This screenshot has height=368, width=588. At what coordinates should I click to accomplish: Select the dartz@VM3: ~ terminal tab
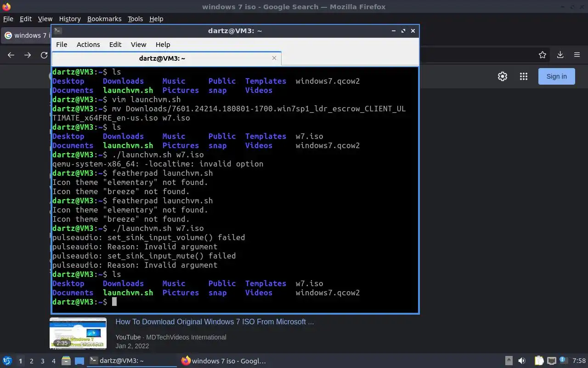click(162, 58)
